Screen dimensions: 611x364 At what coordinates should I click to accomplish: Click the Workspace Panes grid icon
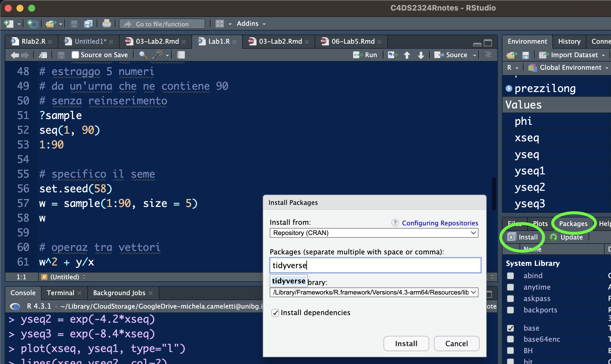pyautogui.click(x=220, y=24)
